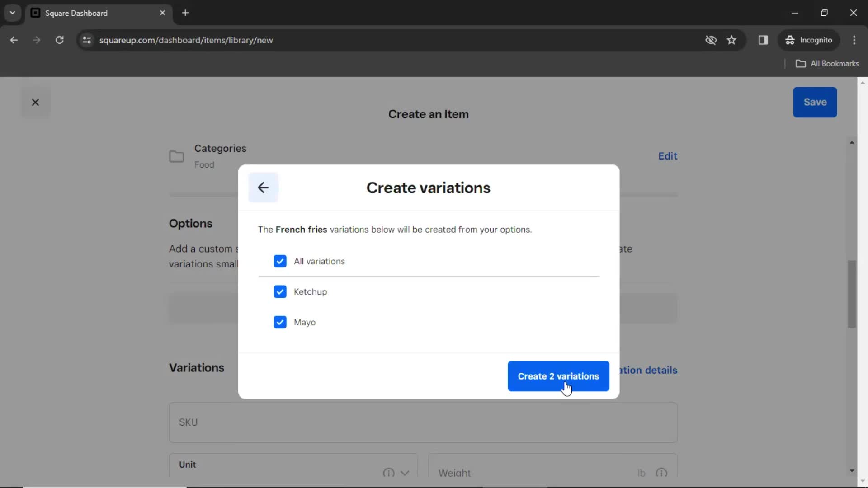Viewport: 868px width, 488px height.
Task: Click the scroll down arrow of inner scrollbar
Action: point(852,471)
